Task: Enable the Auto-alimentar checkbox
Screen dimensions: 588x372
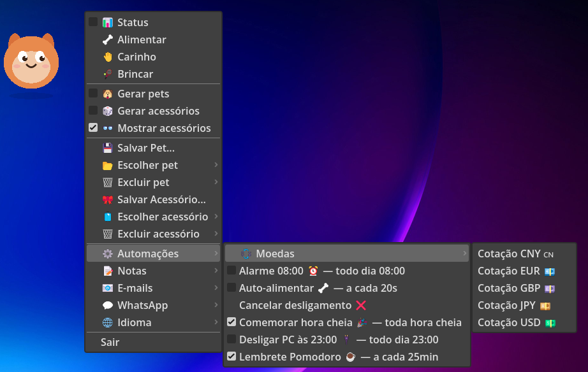Action: (x=232, y=287)
